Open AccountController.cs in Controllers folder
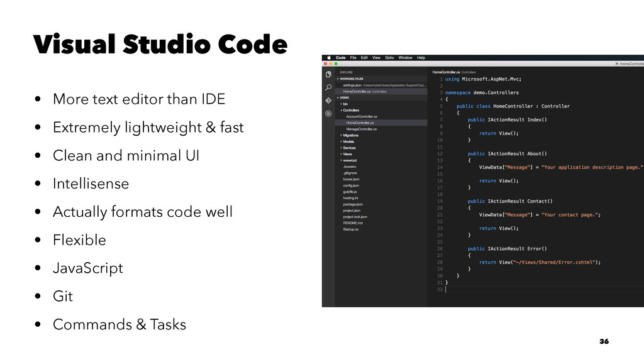The height and width of the screenshot is (362, 644). pyautogui.click(x=362, y=116)
